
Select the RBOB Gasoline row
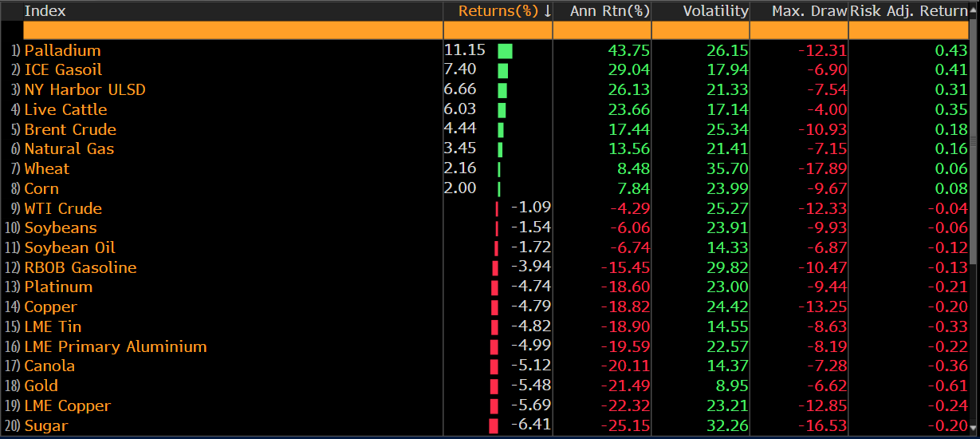tap(485, 267)
